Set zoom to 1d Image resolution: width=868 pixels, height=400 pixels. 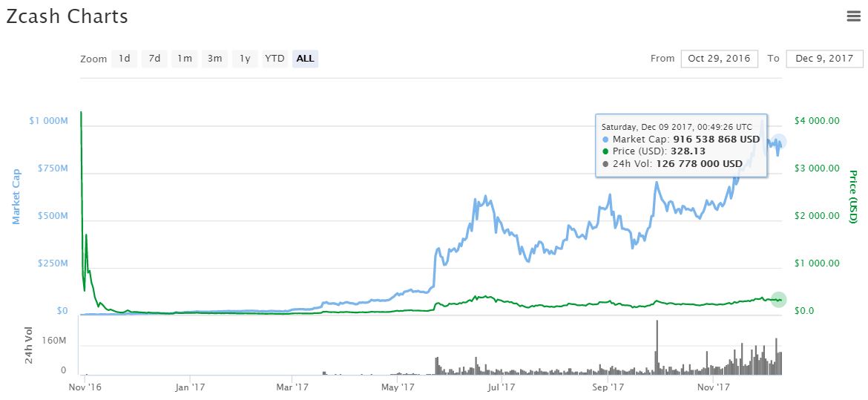[125, 58]
